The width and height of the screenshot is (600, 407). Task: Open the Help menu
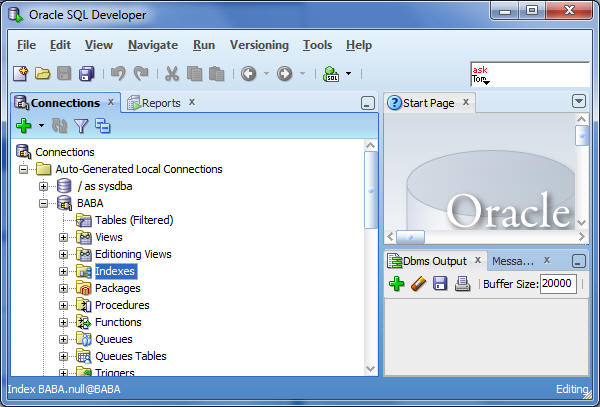pyautogui.click(x=359, y=45)
